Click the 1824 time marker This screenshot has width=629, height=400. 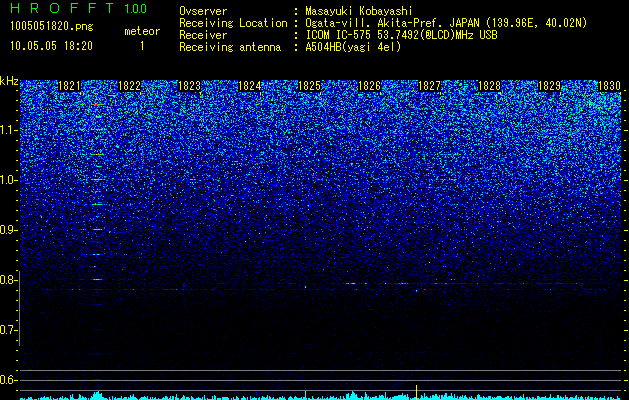[250, 86]
